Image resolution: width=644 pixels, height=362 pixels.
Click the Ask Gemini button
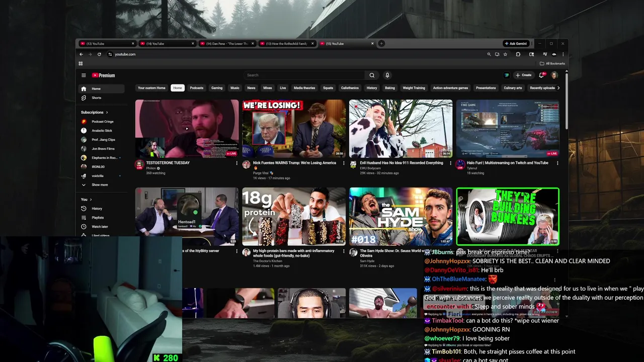pyautogui.click(x=517, y=44)
